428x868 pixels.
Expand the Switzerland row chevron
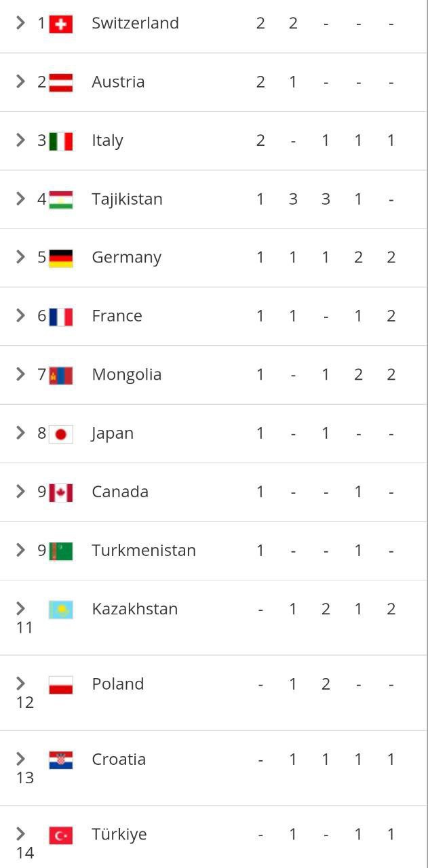pos(20,23)
